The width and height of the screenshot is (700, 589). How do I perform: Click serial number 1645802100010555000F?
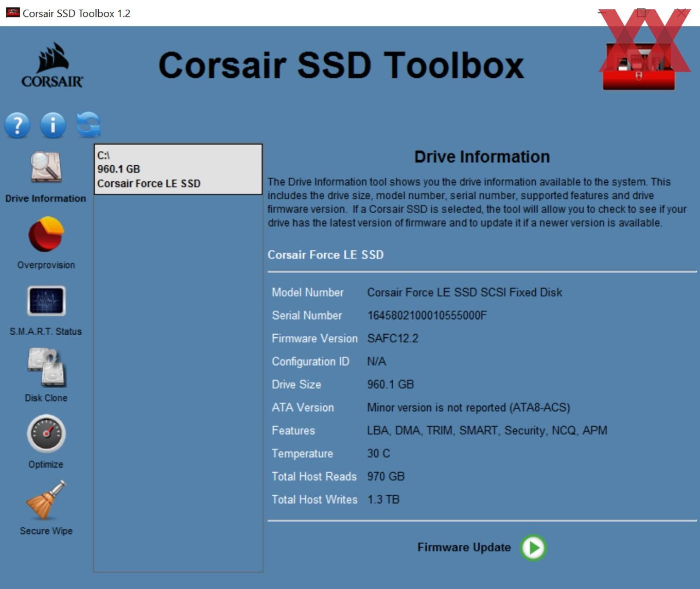[427, 316]
